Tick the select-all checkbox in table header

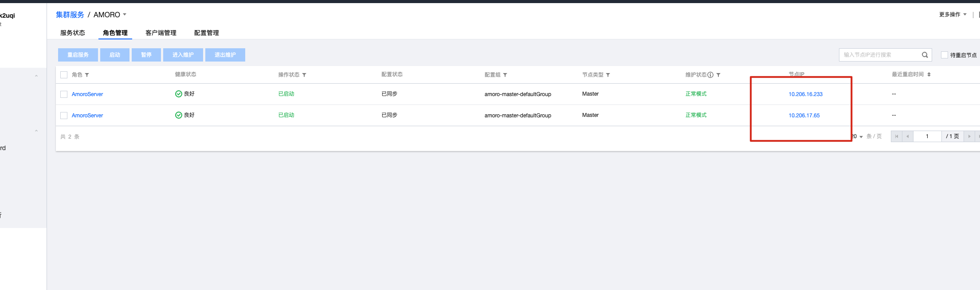[64, 75]
